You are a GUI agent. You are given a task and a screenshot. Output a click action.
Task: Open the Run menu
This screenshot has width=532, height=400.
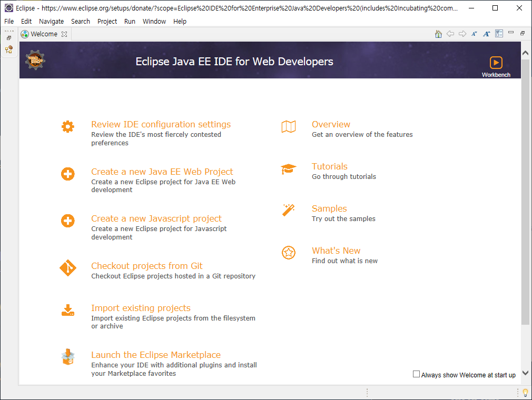click(x=130, y=22)
